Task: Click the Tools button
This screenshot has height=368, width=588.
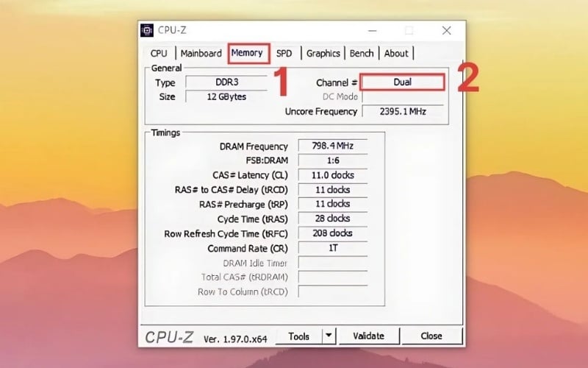Action: [x=299, y=336]
